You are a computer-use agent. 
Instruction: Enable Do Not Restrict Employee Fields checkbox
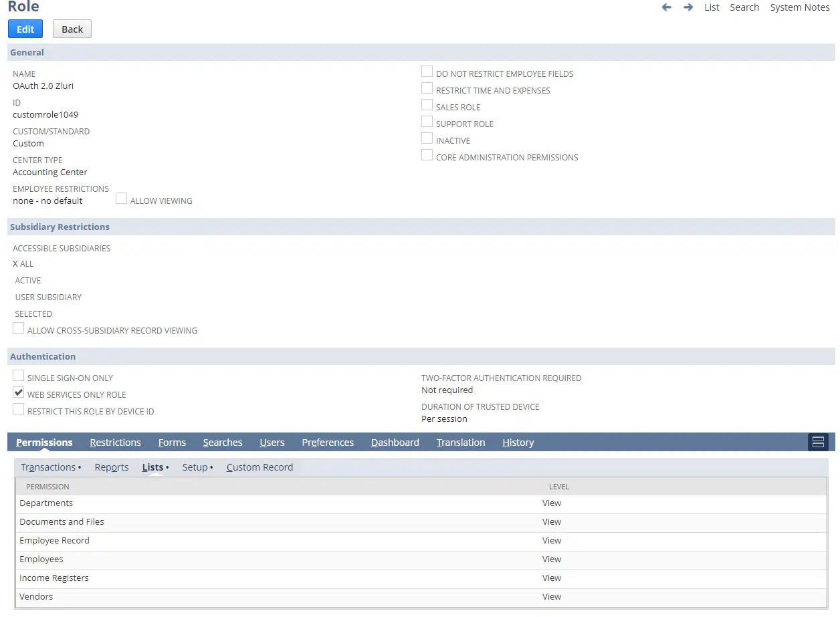(427, 72)
